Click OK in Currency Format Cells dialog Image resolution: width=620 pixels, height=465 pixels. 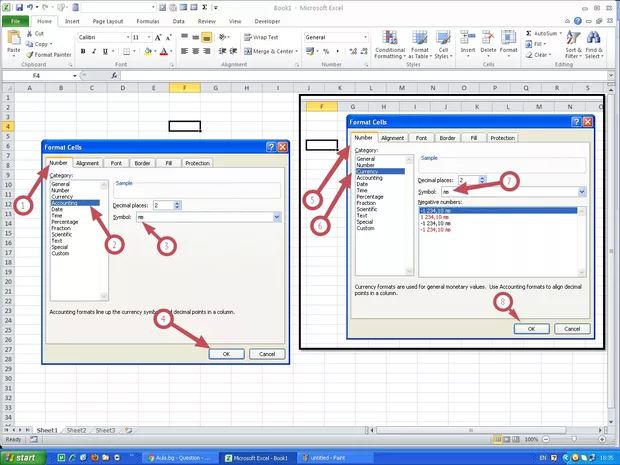(531, 329)
